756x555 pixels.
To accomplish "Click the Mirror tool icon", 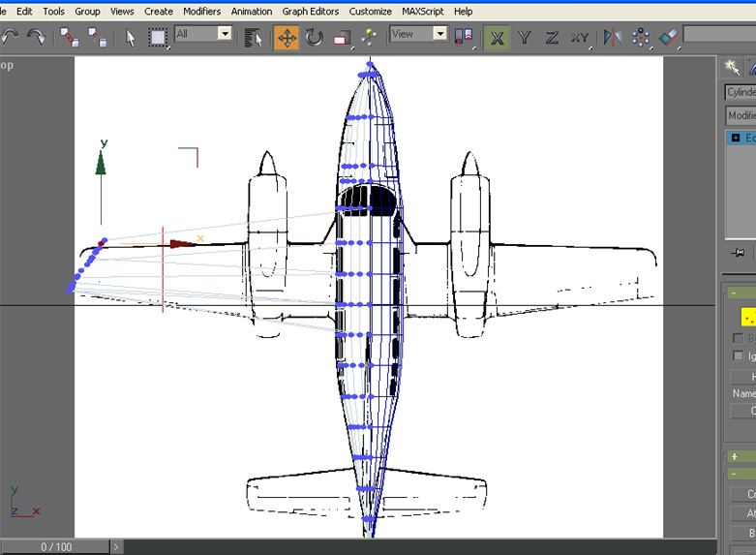I will tap(613, 38).
